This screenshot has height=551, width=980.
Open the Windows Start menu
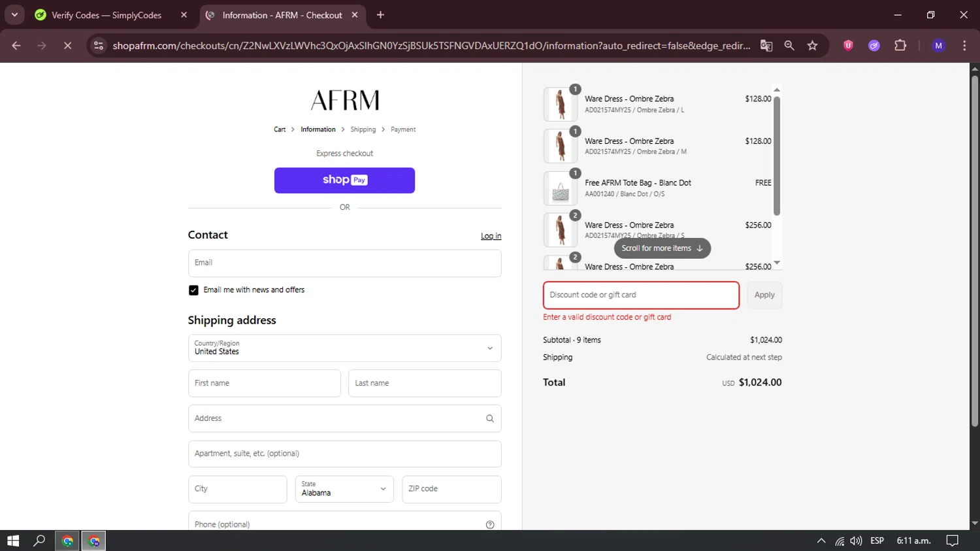[x=13, y=541]
